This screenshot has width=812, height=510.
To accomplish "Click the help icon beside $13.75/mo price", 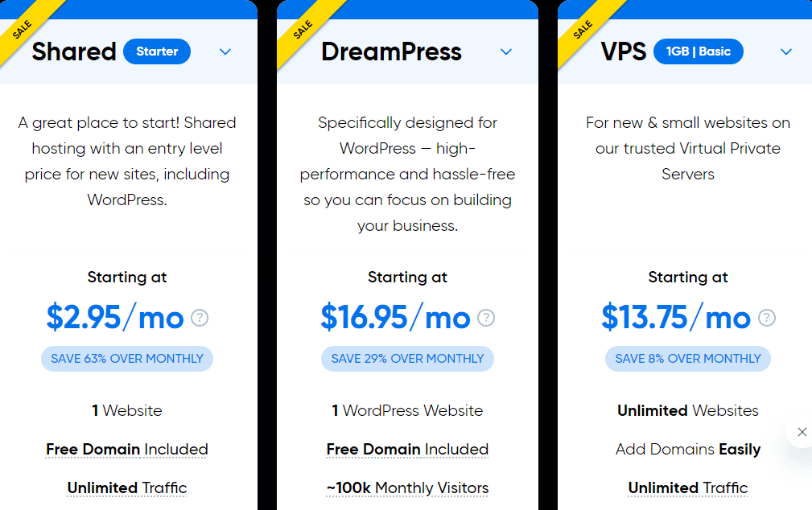I will (768, 318).
